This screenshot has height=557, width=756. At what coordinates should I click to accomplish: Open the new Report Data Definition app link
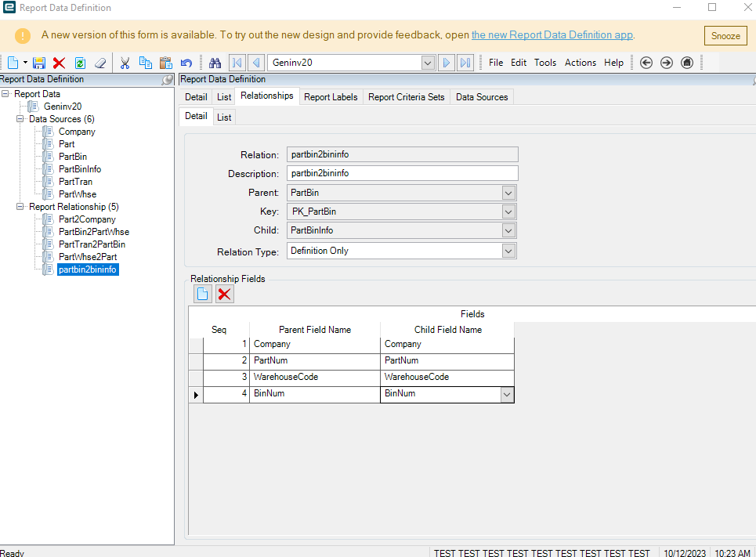click(552, 35)
